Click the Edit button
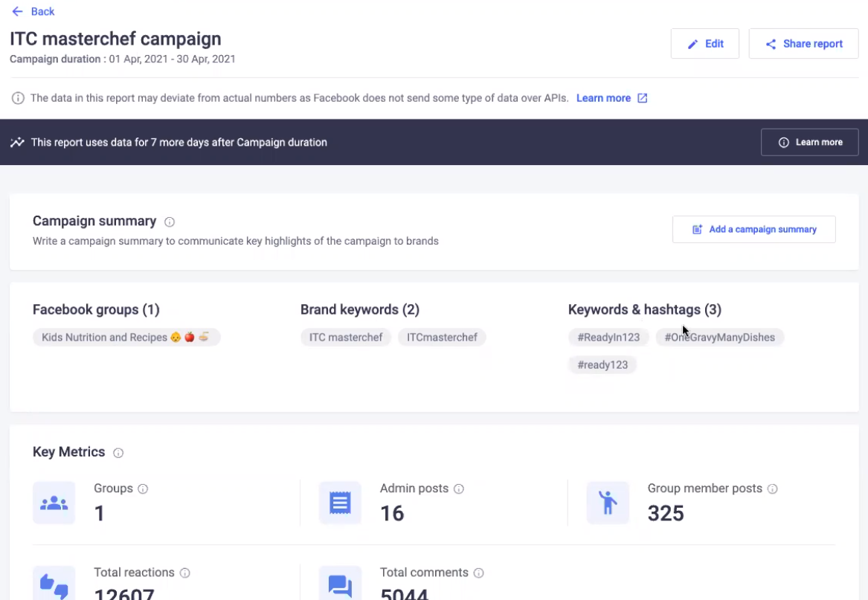 (x=704, y=44)
